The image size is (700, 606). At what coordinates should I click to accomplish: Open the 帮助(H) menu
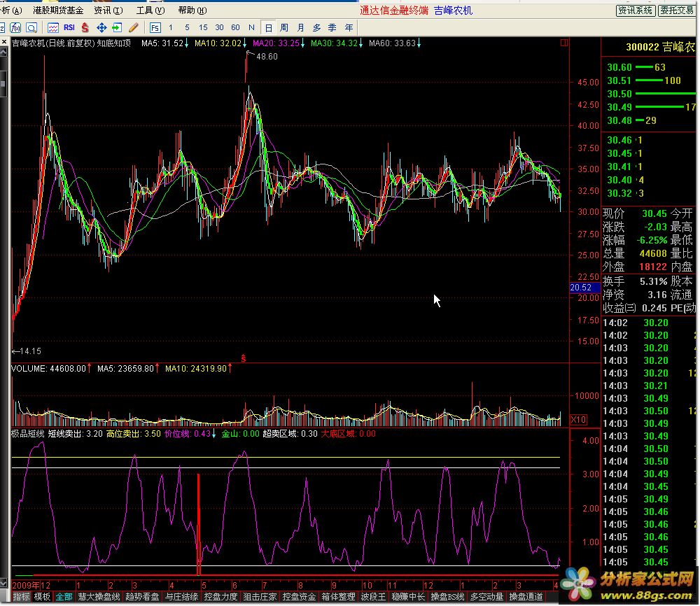[x=192, y=10]
